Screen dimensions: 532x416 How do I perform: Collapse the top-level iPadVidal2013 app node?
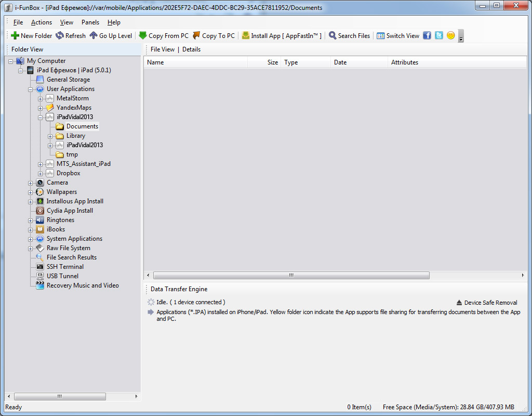tap(40, 118)
